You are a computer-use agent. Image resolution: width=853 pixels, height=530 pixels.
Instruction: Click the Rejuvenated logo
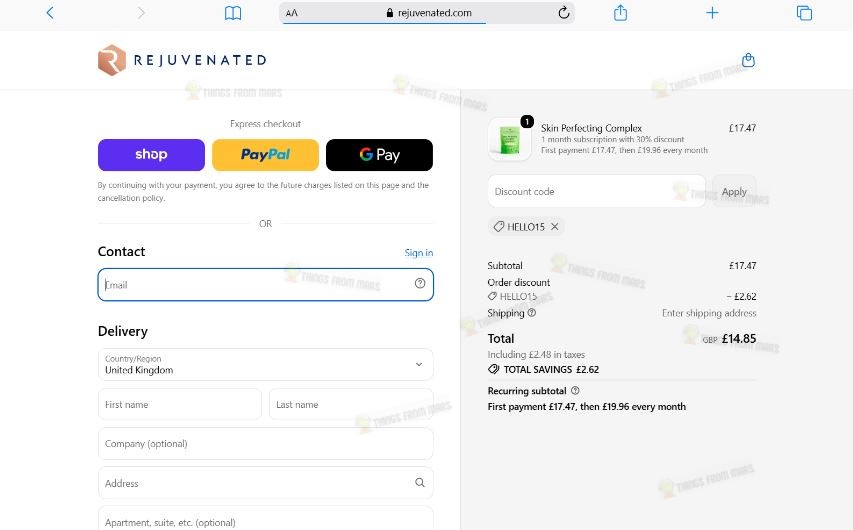click(x=182, y=60)
